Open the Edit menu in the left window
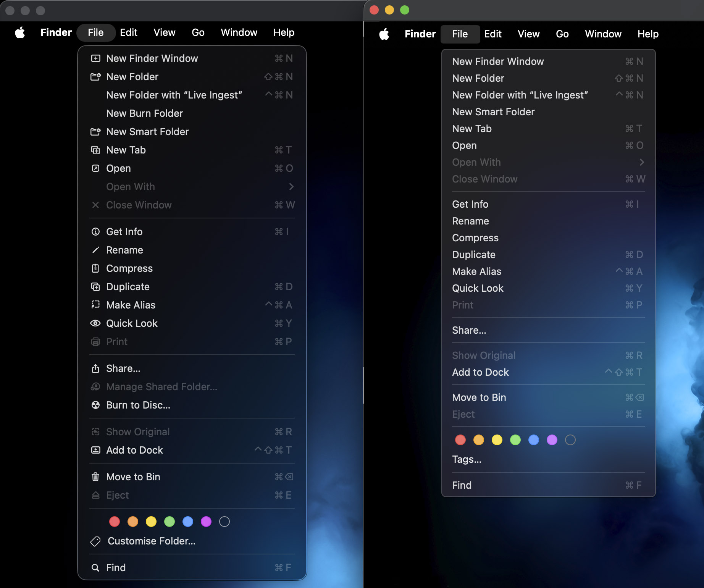The height and width of the screenshot is (588, 704). click(129, 32)
